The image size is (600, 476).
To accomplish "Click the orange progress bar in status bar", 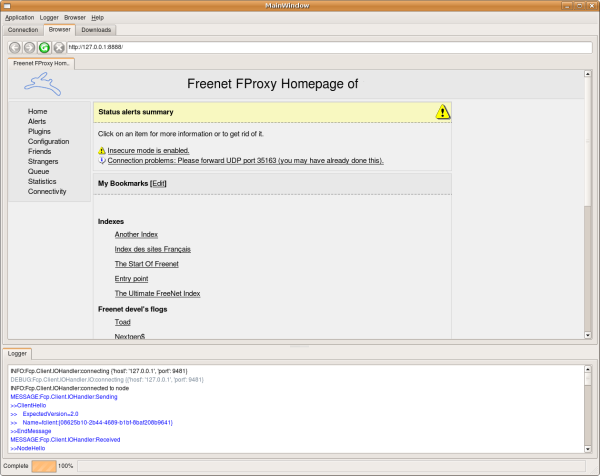I will pos(44,466).
